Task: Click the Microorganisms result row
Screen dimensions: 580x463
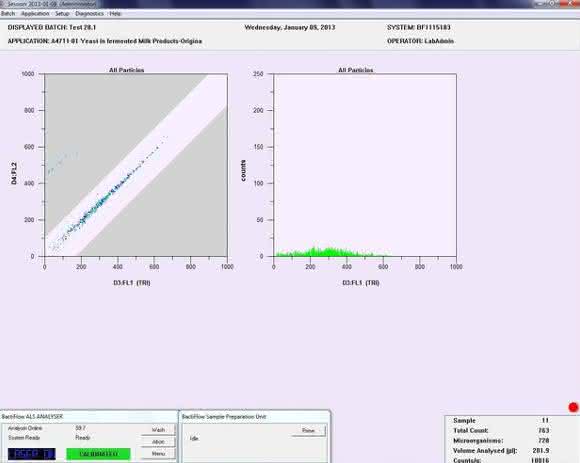Action: click(x=501, y=440)
